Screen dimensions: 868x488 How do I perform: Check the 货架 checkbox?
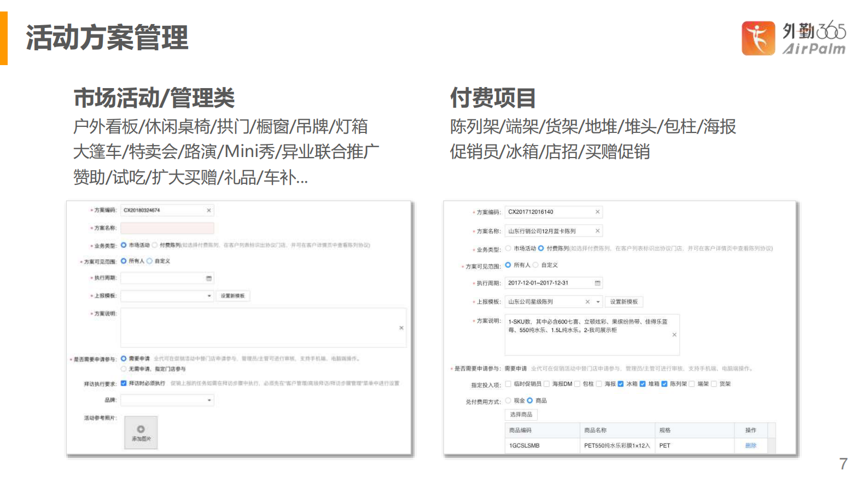tap(714, 384)
